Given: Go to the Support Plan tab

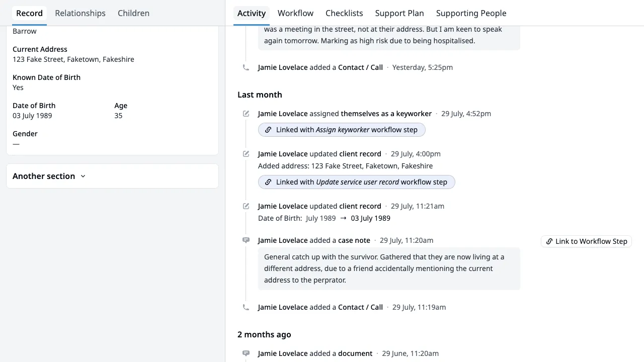Looking at the screenshot, I should tap(399, 13).
